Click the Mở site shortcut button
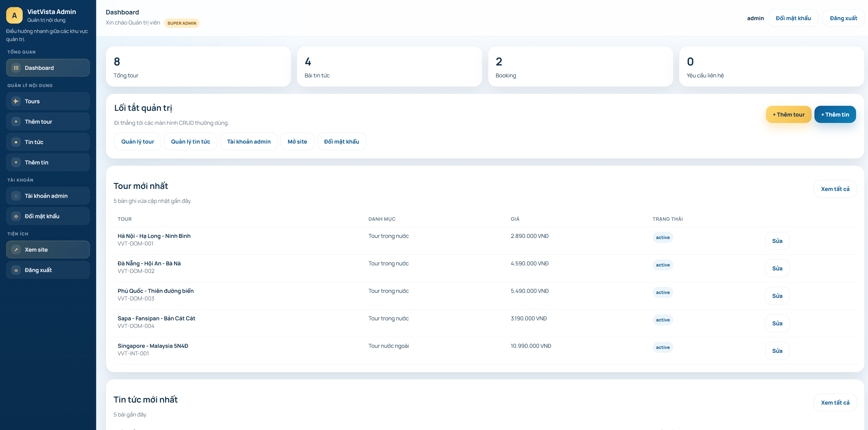This screenshot has height=430, width=868. [x=297, y=142]
